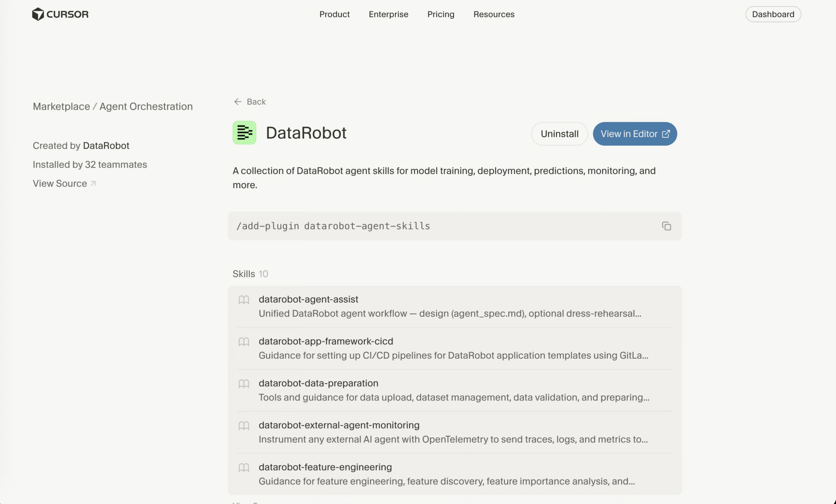
Task: Click book icon for datarobot-app-framework-cicd
Action: pos(244,342)
